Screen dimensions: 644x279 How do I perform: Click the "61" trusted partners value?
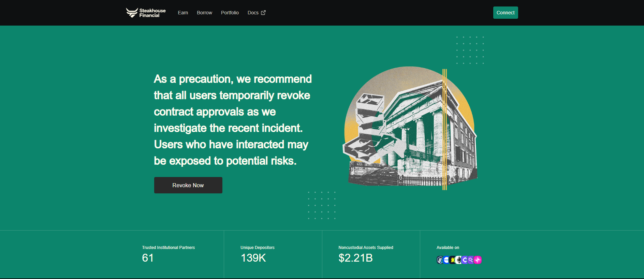(x=148, y=258)
